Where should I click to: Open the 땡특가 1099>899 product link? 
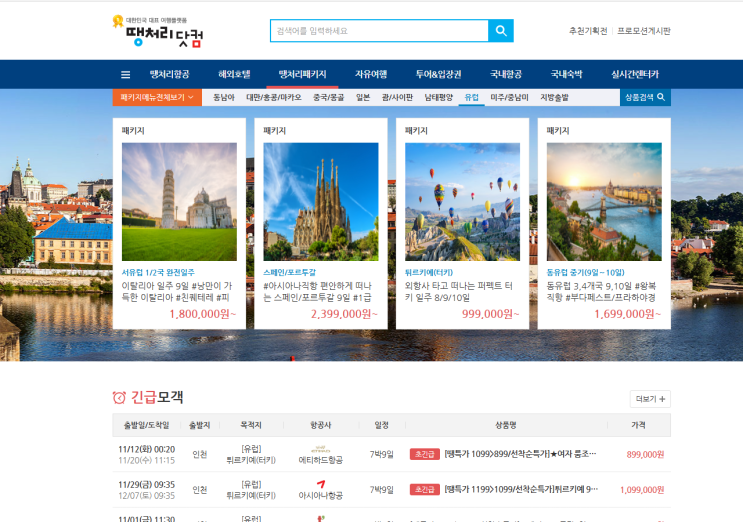click(x=520, y=454)
